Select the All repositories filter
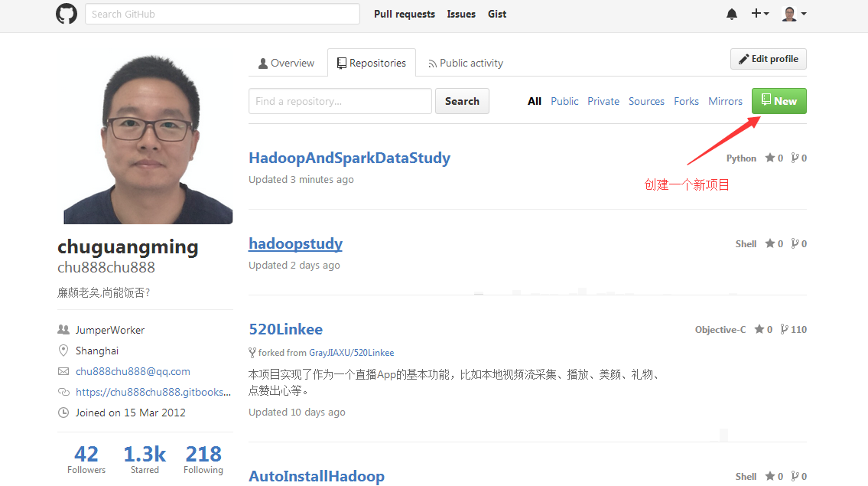 535,102
